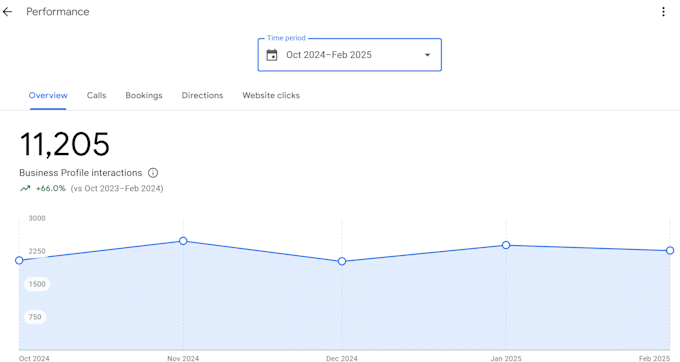This screenshot has width=680, height=362.
Task: Click the 2250 axis label
Action: (x=37, y=251)
